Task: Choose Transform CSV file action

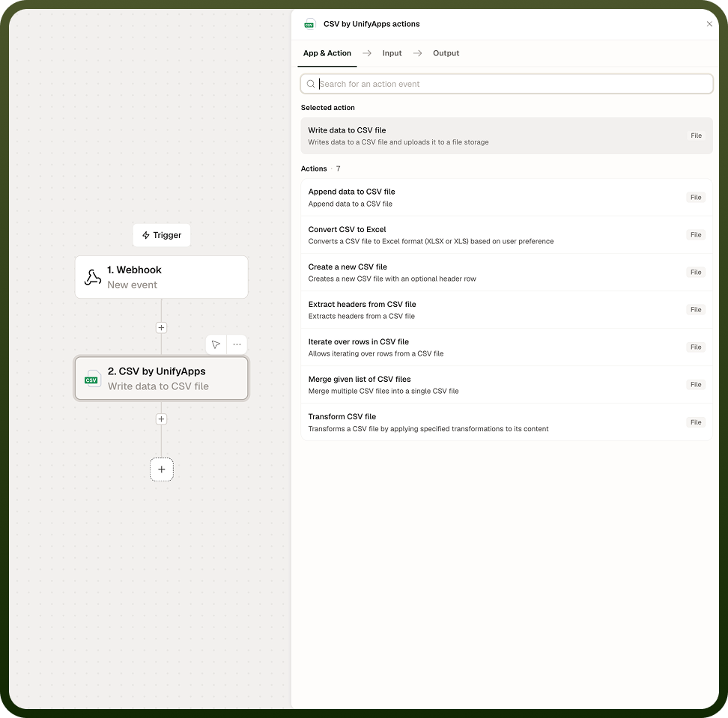Action: tap(506, 422)
